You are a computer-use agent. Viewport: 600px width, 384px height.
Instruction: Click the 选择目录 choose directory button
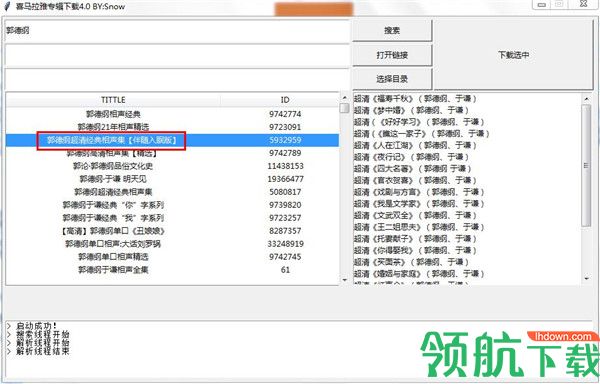(392, 79)
